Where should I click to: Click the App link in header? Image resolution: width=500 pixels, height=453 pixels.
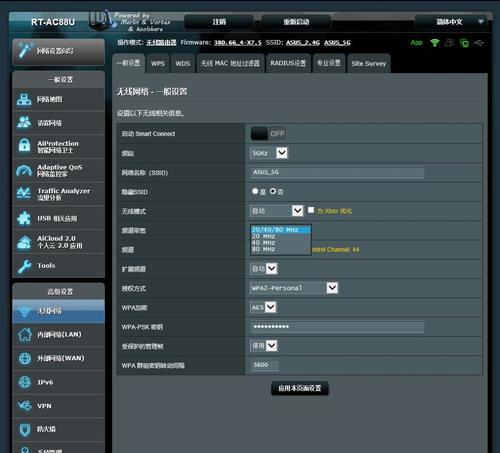[416, 43]
